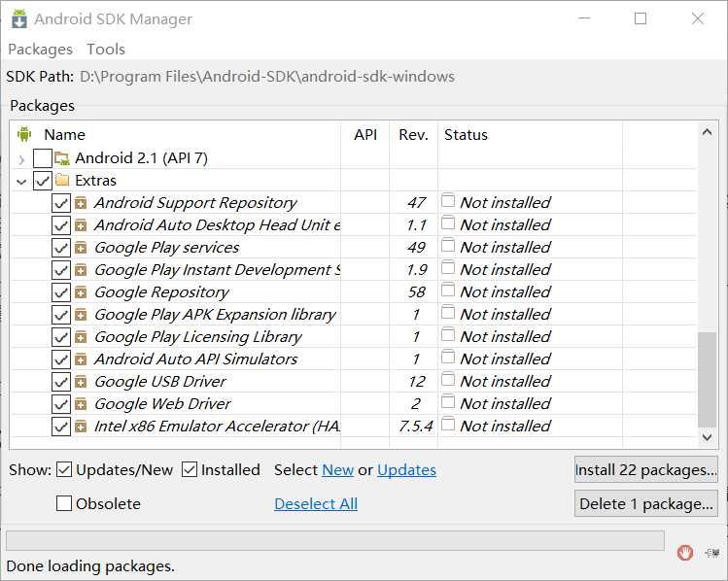Enable the Obsolete checkbox
The width and height of the screenshot is (728, 581).
point(64,503)
